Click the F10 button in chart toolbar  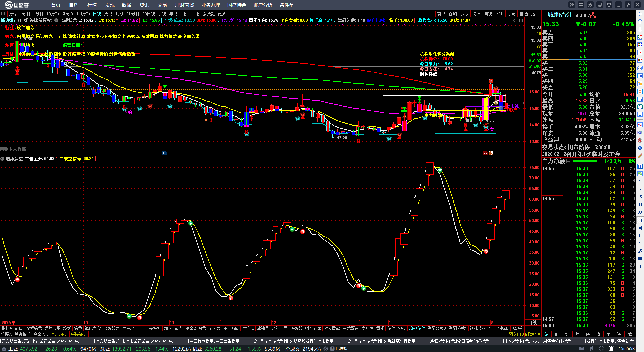pos(500,14)
